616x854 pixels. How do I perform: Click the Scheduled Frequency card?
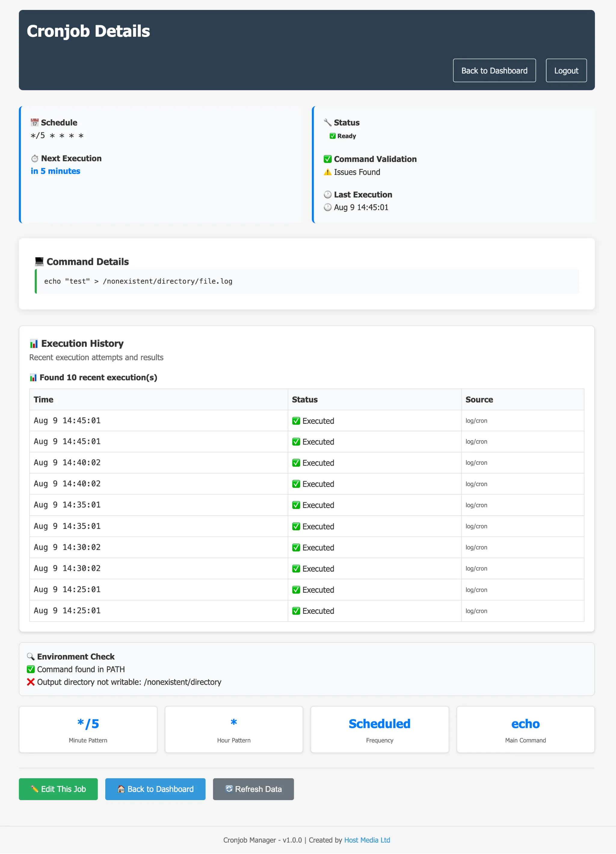tap(379, 729)
